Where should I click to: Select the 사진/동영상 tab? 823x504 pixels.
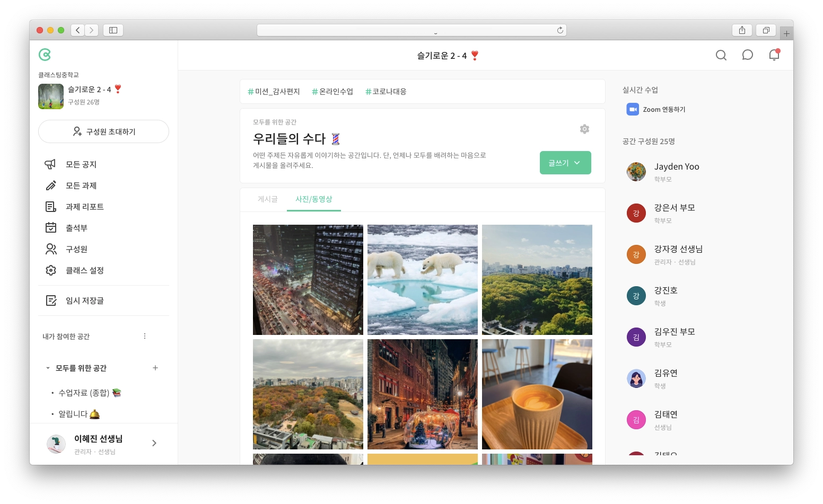[x=314, y=199]
